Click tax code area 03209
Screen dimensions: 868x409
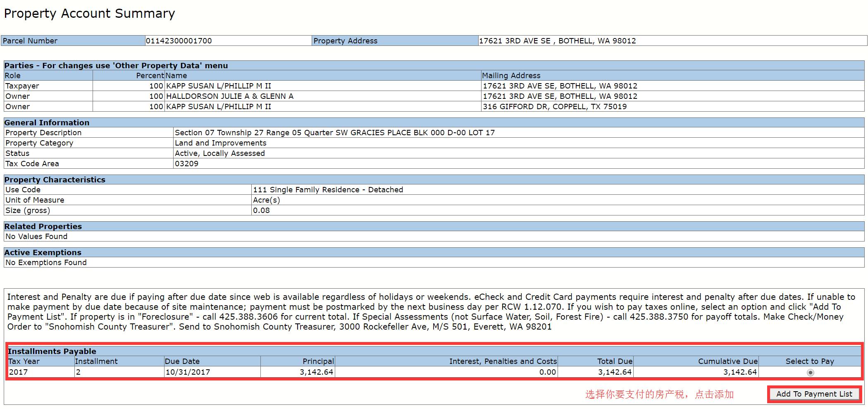[186, 163]
